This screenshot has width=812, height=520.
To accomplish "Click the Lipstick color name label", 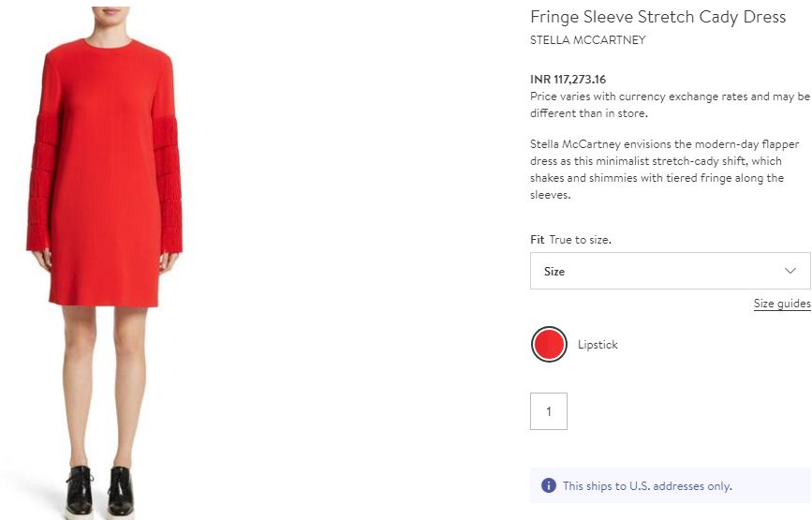I will coord(598,345).
